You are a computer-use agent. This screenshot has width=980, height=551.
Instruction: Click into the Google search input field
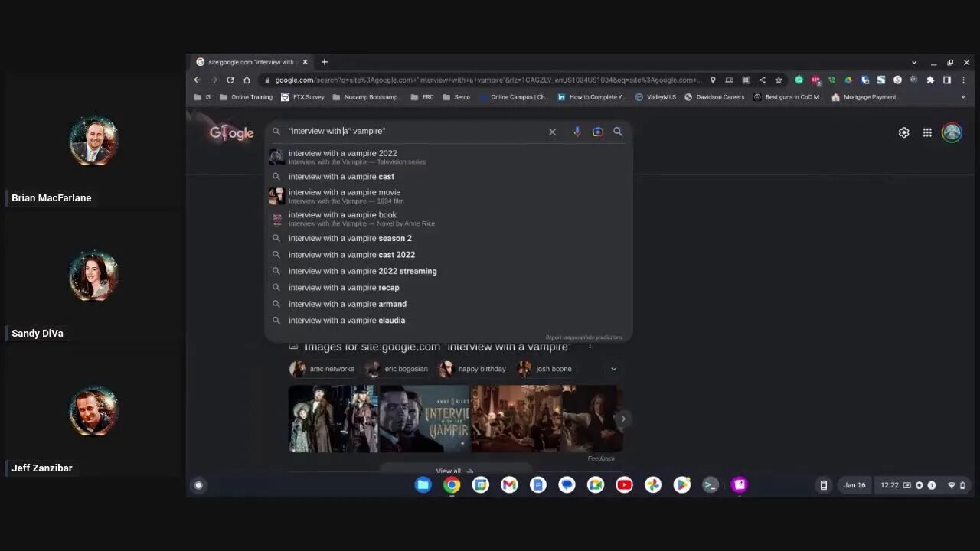coord(413,132)
